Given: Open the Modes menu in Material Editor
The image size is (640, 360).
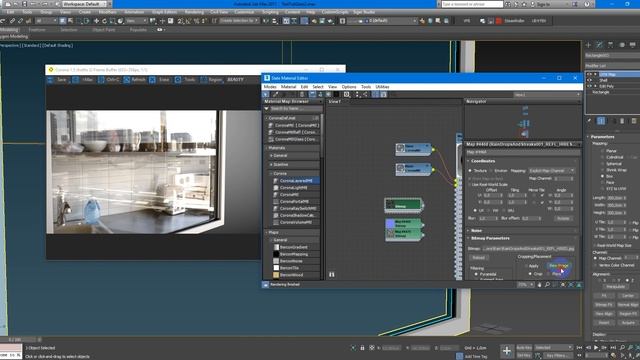Looking at the screenshot, I should (x=270, y=87).
